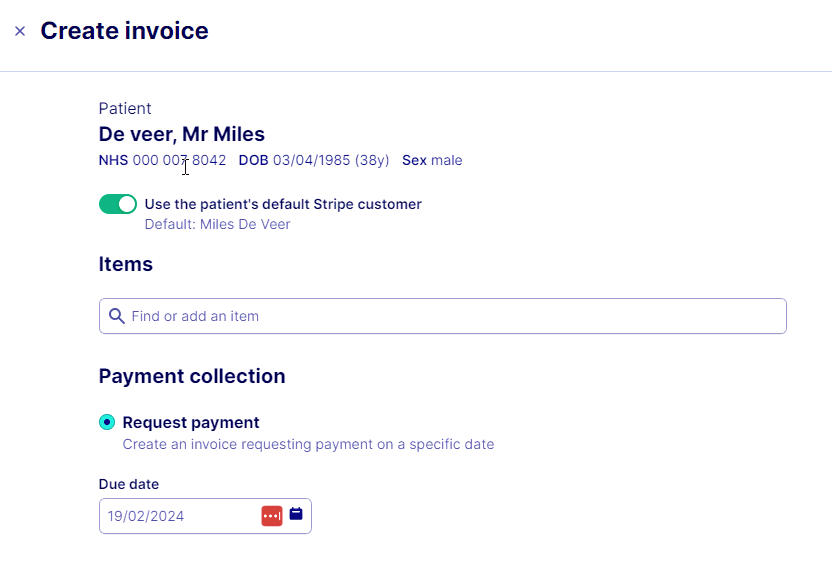Click the red password manager icon
The image size is (832, 572).
click(272, 516)
